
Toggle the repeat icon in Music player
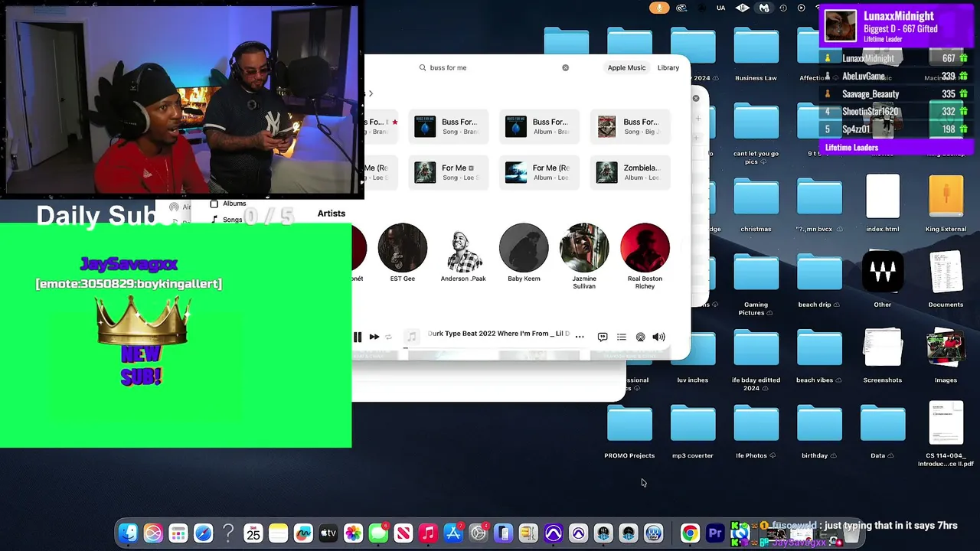tap(388, 337)
